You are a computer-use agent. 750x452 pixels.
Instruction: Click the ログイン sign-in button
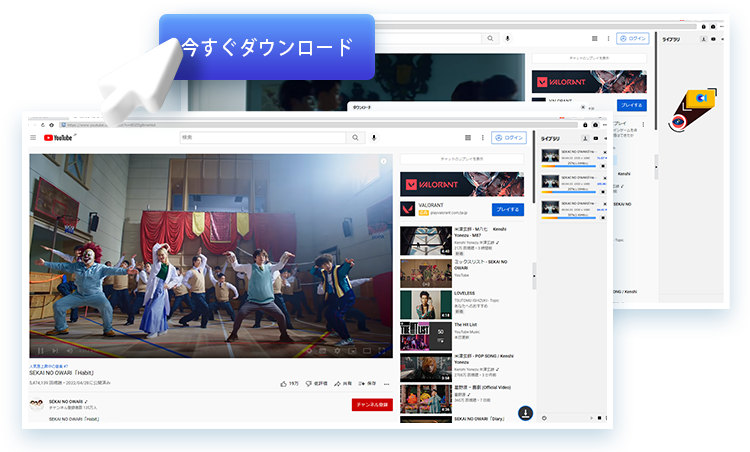coord(509,138)
